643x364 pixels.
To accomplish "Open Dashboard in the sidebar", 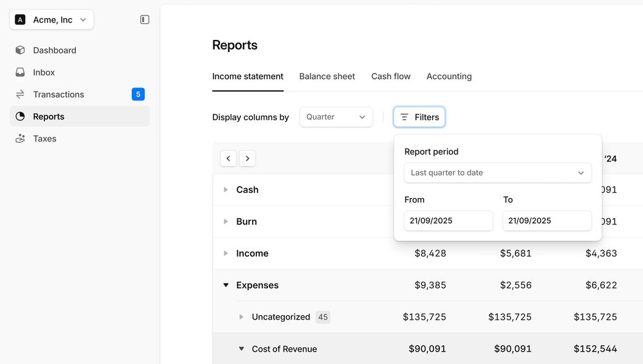I will point(80,50).
